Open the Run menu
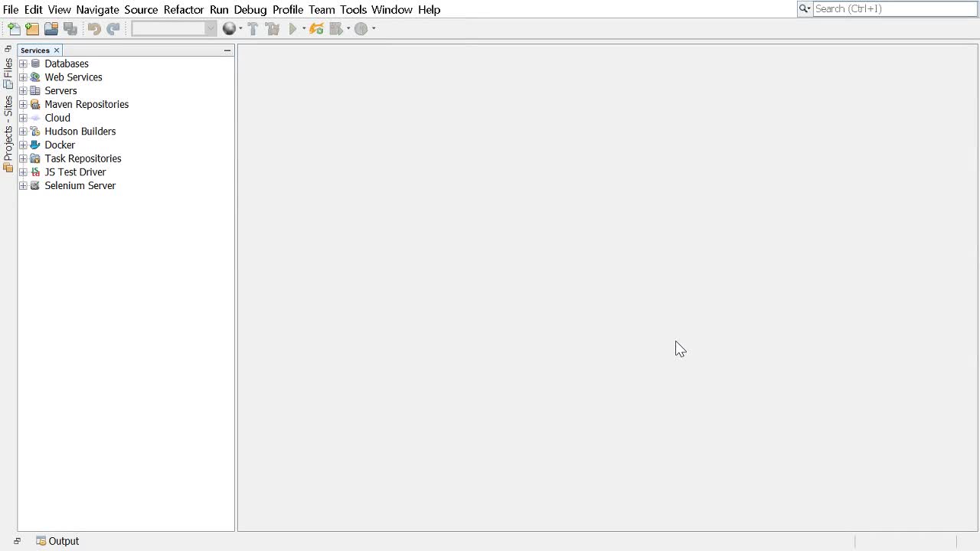 (219, 10)
